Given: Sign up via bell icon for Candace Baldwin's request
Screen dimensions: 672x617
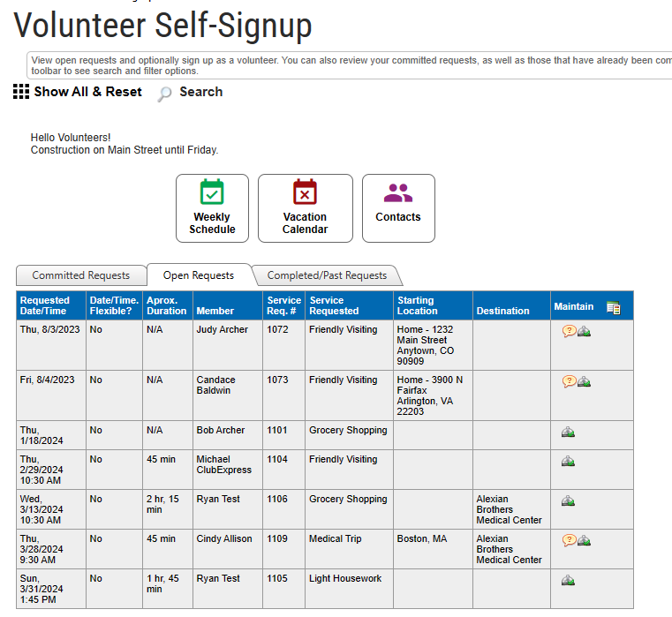Looking at the screenshot, I should (584, 382).
